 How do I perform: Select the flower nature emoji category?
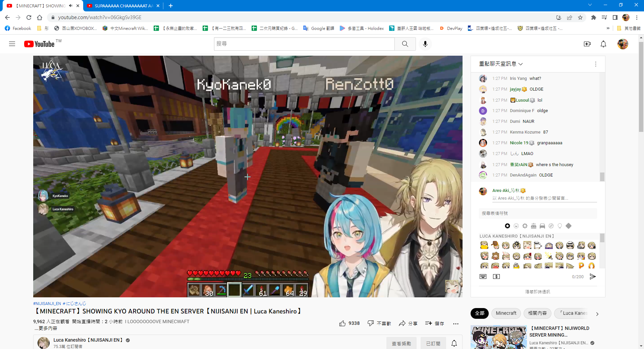coord(525,226)
